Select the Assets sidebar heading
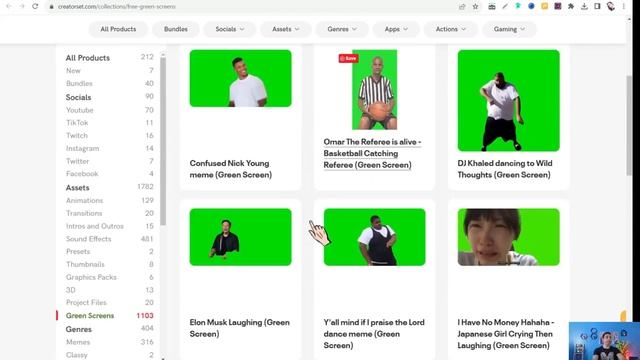640x360 pixels. [78, 187]
